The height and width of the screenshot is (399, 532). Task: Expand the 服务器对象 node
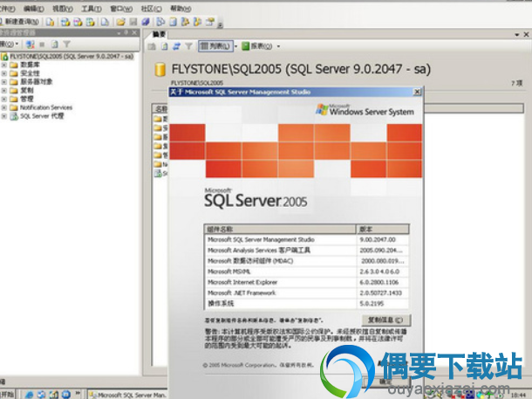tap(4, 81)
